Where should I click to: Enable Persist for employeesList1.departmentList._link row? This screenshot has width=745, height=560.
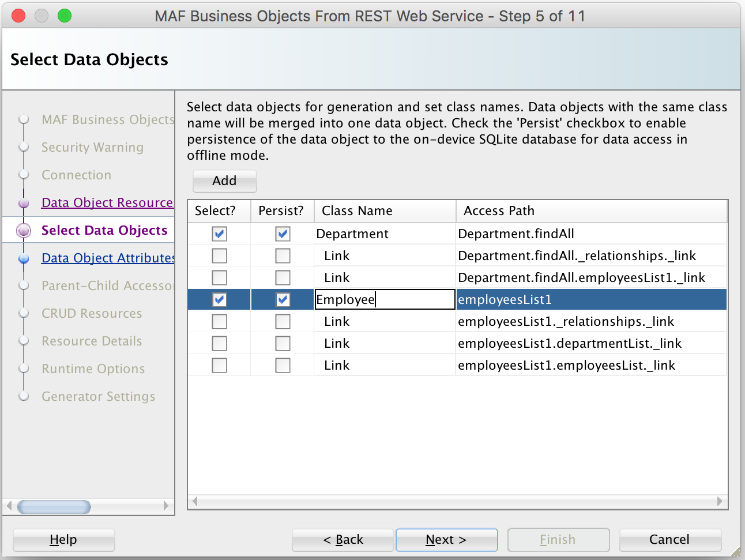[283, 343]
